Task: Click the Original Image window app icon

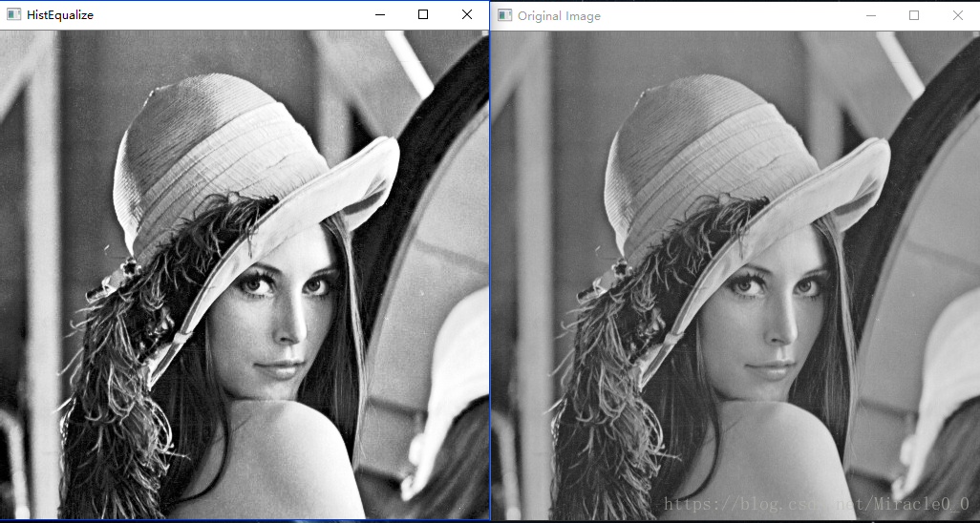Action: tap(504, 15)
